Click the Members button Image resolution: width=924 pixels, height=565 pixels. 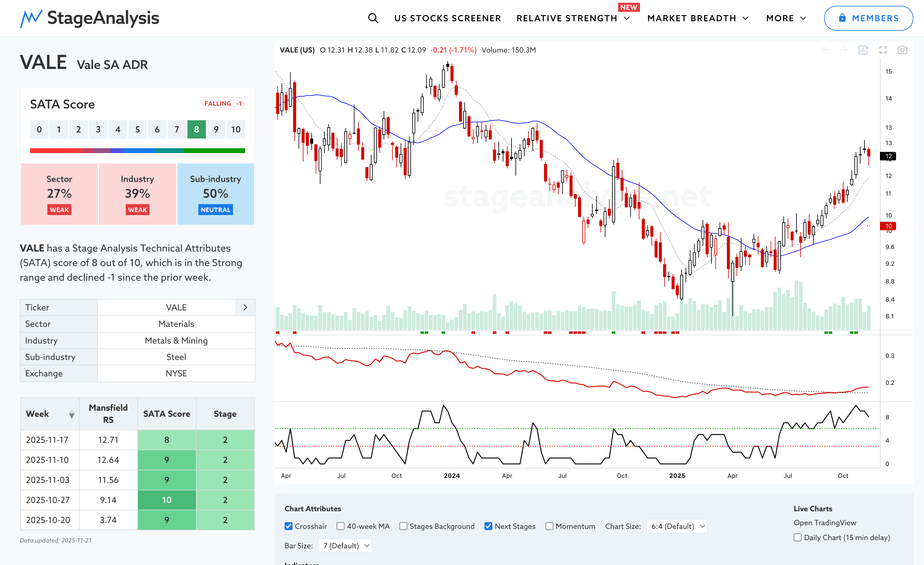pyautogui.click(x=868, y=18)
